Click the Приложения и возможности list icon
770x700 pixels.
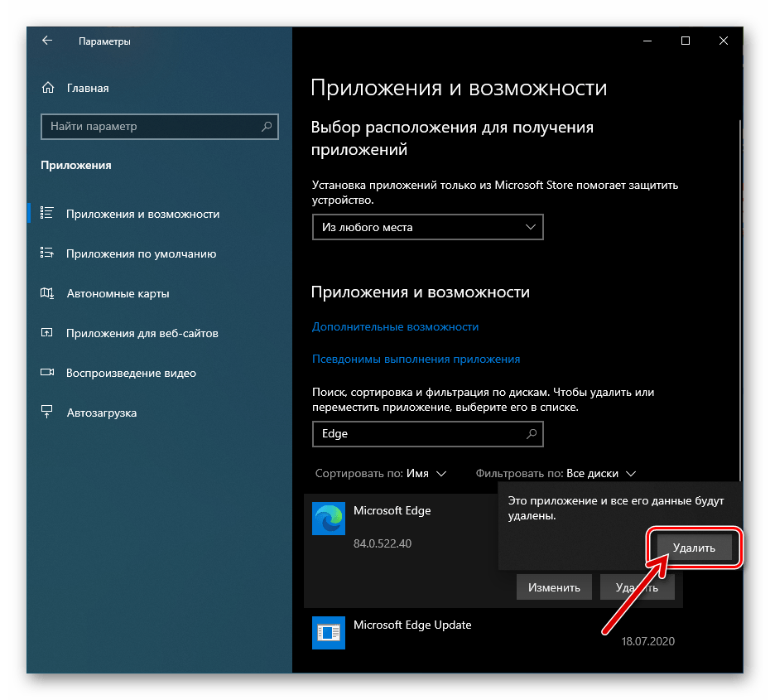point(46,213)
